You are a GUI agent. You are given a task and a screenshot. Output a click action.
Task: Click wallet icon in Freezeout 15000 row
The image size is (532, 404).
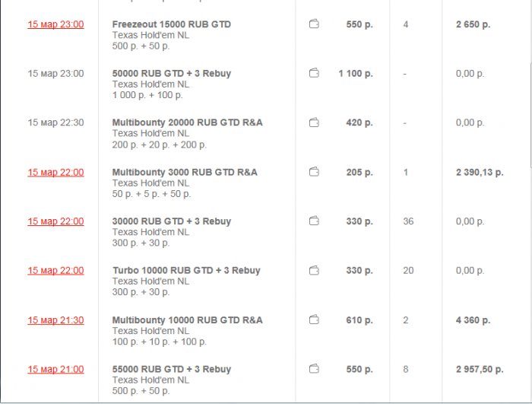tap(314, 24)
